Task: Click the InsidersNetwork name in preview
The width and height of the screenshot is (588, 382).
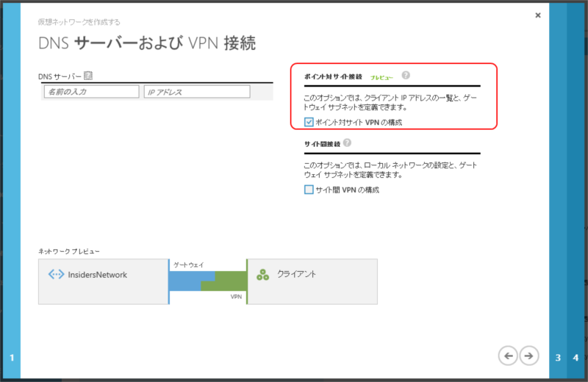Action: (x=98, y=275)
